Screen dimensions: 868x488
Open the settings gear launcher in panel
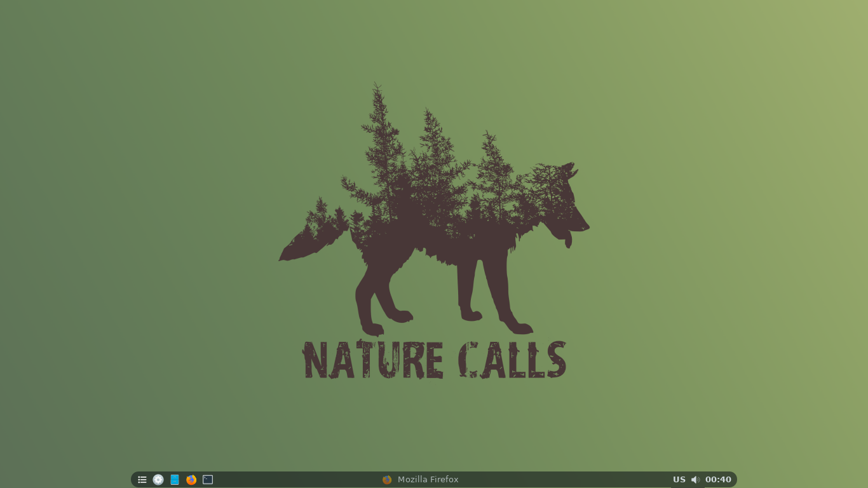point(158,480)
